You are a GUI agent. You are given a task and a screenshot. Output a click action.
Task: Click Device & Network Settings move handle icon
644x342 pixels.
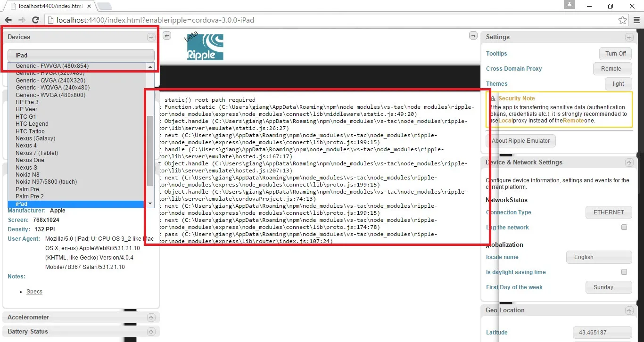tap(629, 163)
